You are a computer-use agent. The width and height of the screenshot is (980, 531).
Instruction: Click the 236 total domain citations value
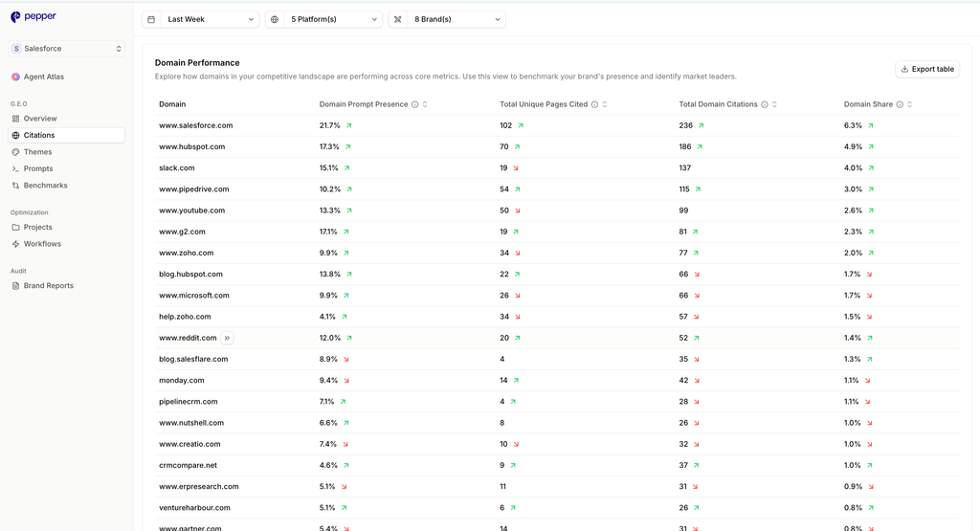685,125
